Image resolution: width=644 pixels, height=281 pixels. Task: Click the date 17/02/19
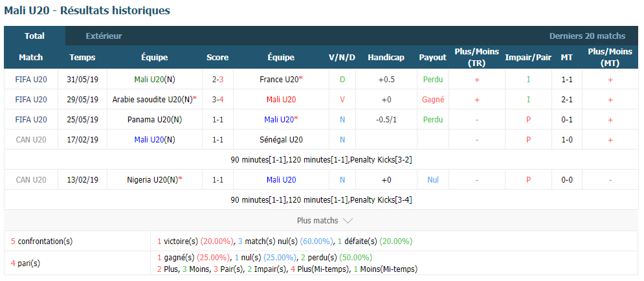[x=83, y=140]
